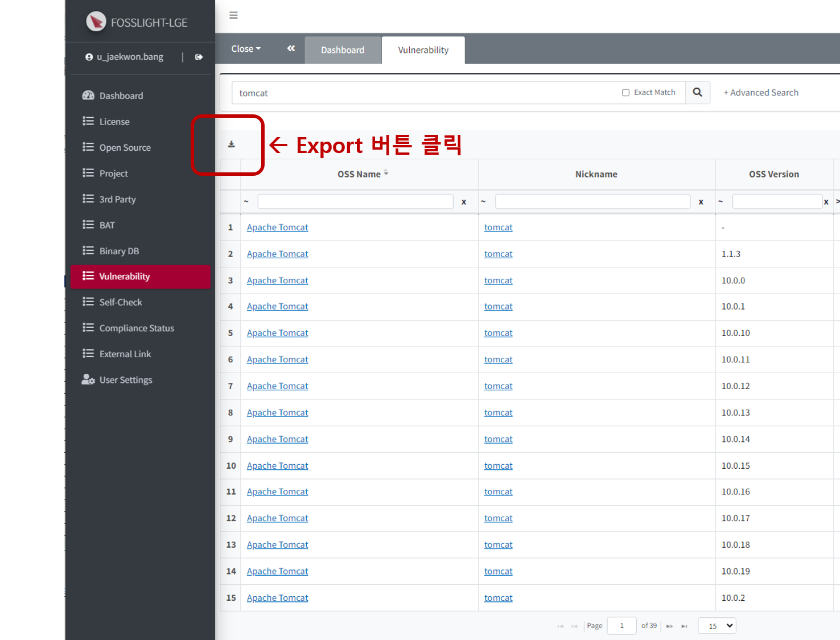Click the tomcat search input field
Image resolution: width=840 pixels, height=640 pixels.
(x=427, y=93)
